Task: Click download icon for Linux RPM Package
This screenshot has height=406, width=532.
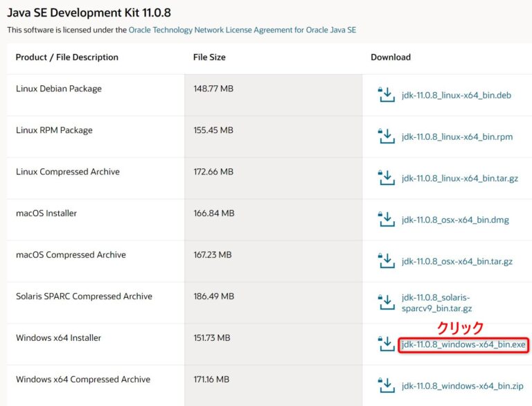Action: click(x=385, y=136)
